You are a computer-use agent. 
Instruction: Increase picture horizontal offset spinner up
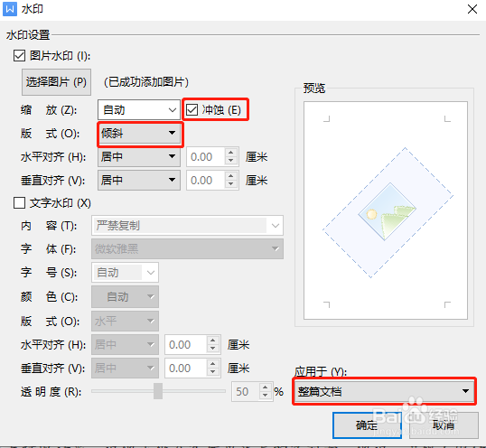231,153
